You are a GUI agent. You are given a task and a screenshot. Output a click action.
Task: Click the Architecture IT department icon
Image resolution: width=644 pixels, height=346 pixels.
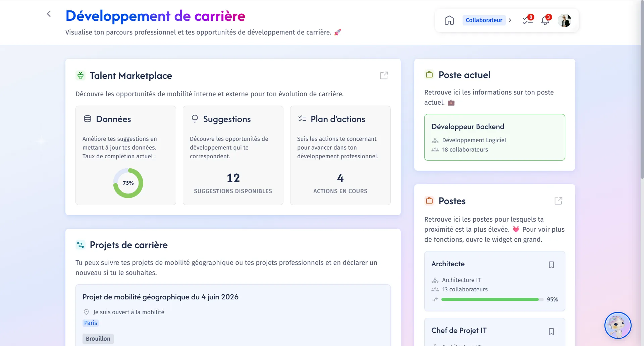point(435,280)
